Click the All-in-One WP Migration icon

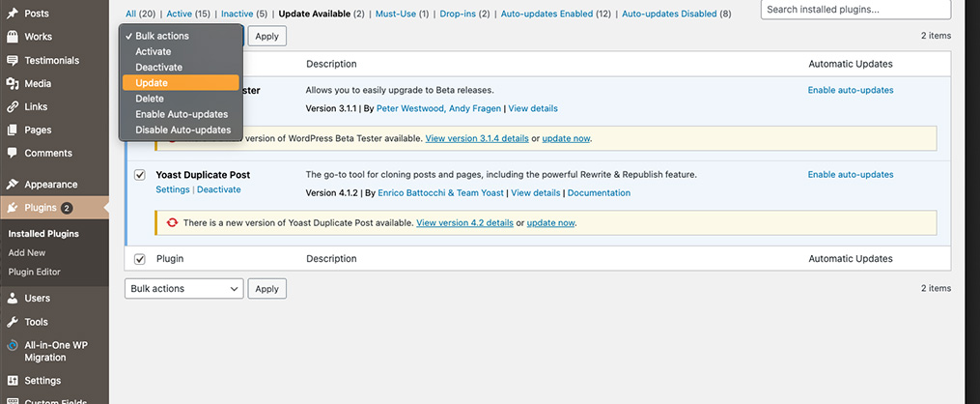pos(12,345)
